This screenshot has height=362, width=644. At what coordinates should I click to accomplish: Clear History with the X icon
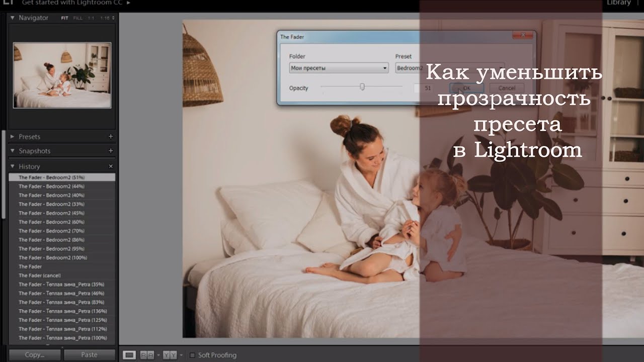[111, 166]
